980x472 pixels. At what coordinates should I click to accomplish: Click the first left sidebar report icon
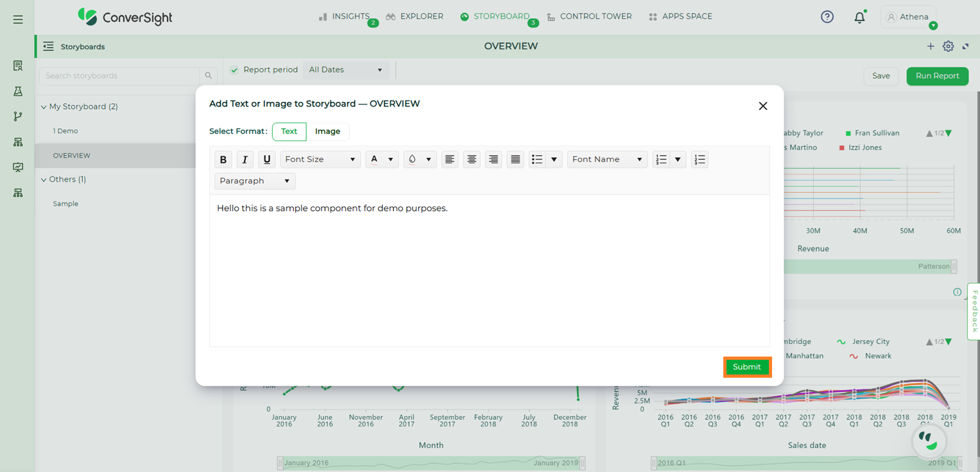[x=18, y=65]
